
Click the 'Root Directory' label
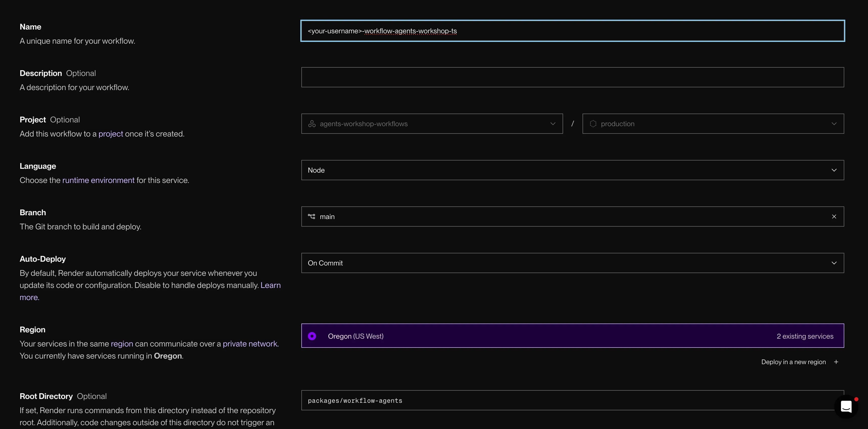(46, 396)
